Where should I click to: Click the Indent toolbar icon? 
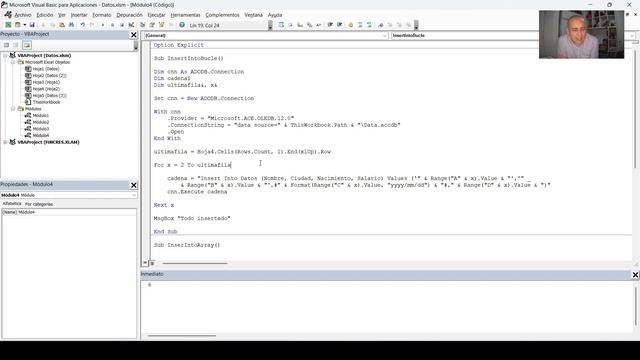(330, 25)
